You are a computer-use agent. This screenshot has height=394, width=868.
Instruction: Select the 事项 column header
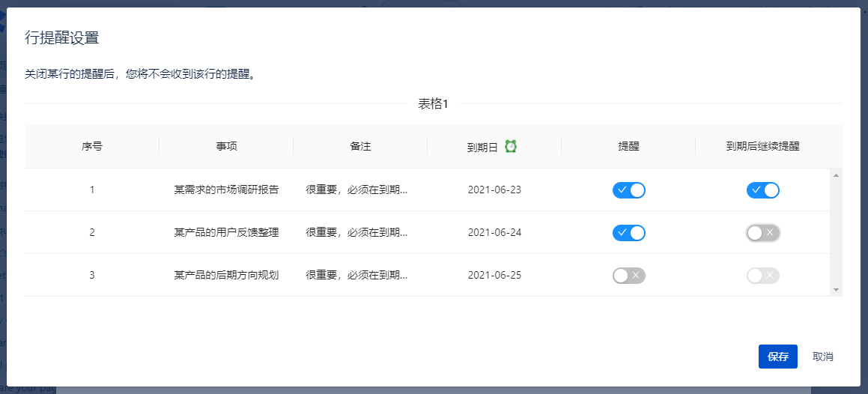point(226,147)
